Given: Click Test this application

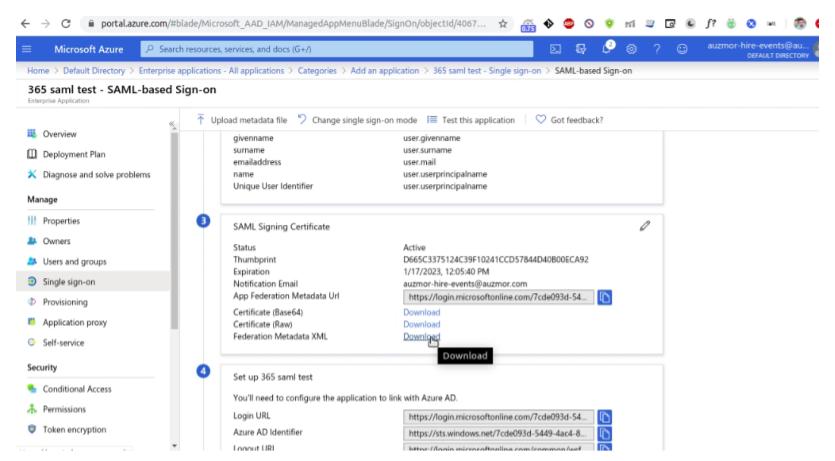Looking at the screenshot, I should coord(471,120).
